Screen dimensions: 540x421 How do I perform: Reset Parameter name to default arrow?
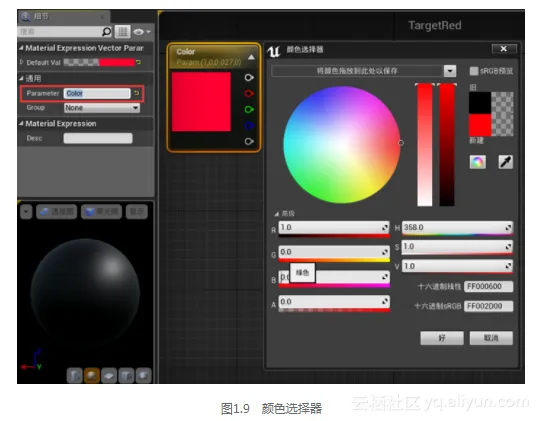[137, 93]
